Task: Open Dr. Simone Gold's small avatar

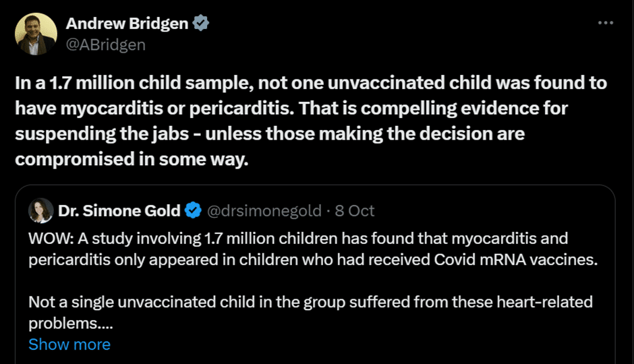Action: click(x=41, y=210)
